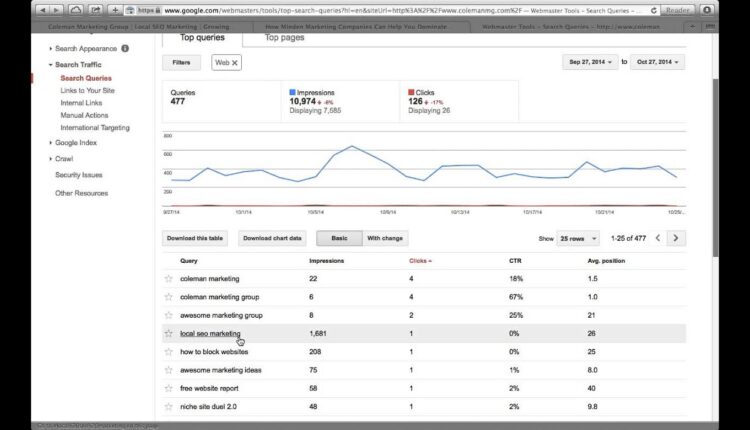Open the Sep 27, 2014 start date dropdown
This screenshot has width=750, height=430.
pyautogui.click(x=590, y=62)
